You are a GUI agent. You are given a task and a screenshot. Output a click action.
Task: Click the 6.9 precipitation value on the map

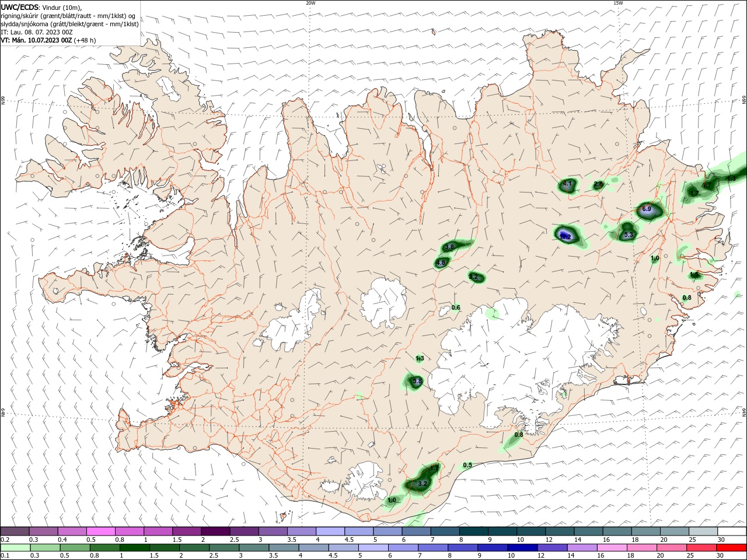pyautogui.click(x=646, y=209)
